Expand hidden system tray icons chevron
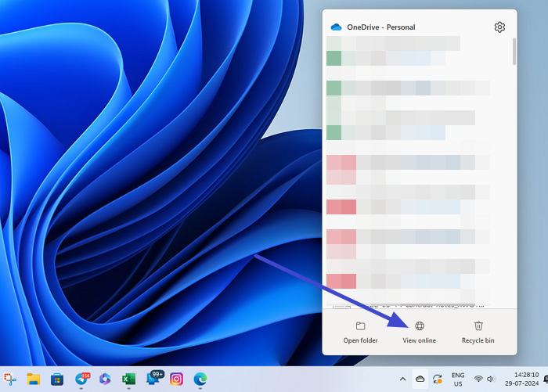Image resolution: width=548 pixels, height=392 pixels. pos(402,379)
